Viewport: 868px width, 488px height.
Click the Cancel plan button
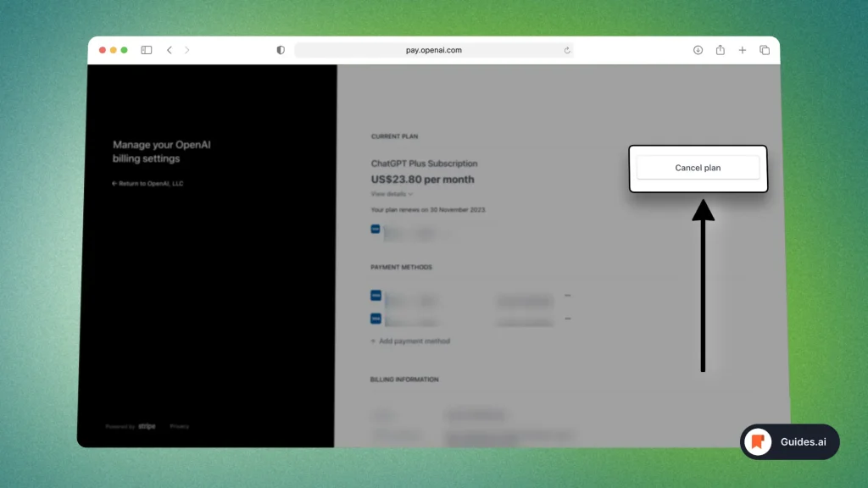click(x=698, y=168)
